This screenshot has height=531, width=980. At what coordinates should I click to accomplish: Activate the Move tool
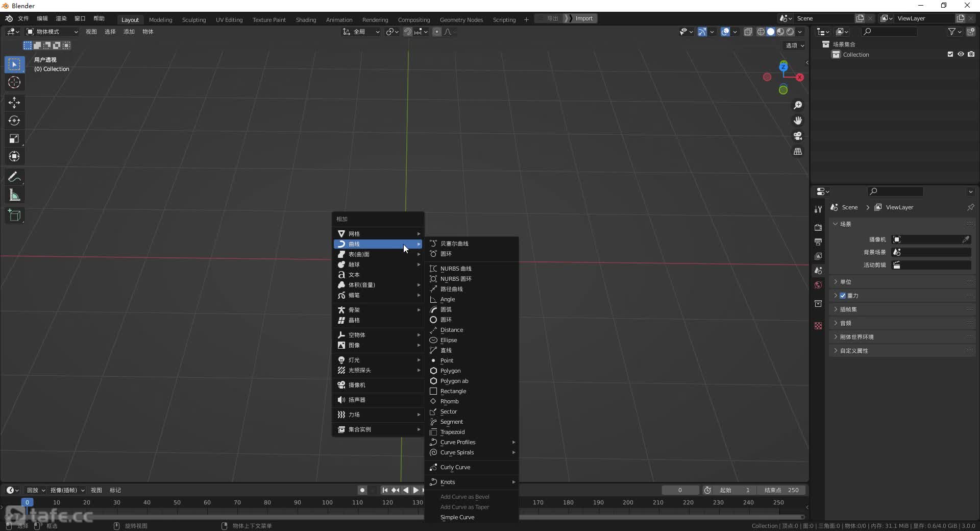coord(14,103)
